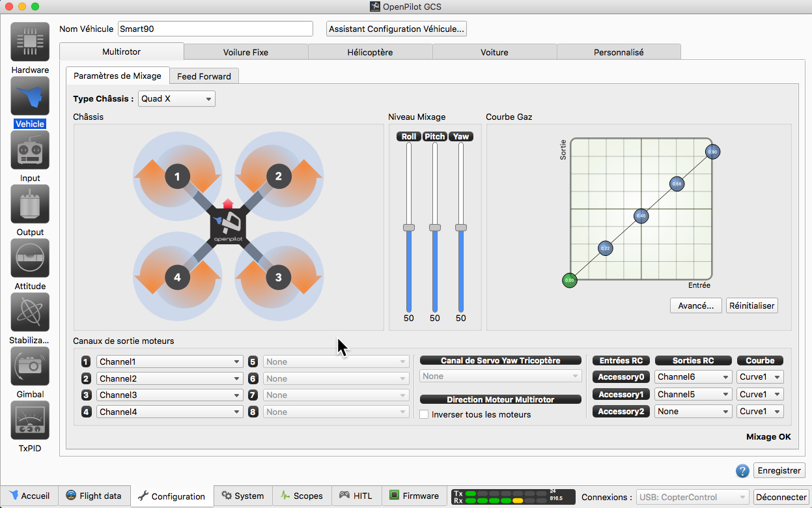Image resolution: width=812 pixels, height=508 pixels.
Task: Select the 0.90 throttle curve point
Action: coord(712,152)
